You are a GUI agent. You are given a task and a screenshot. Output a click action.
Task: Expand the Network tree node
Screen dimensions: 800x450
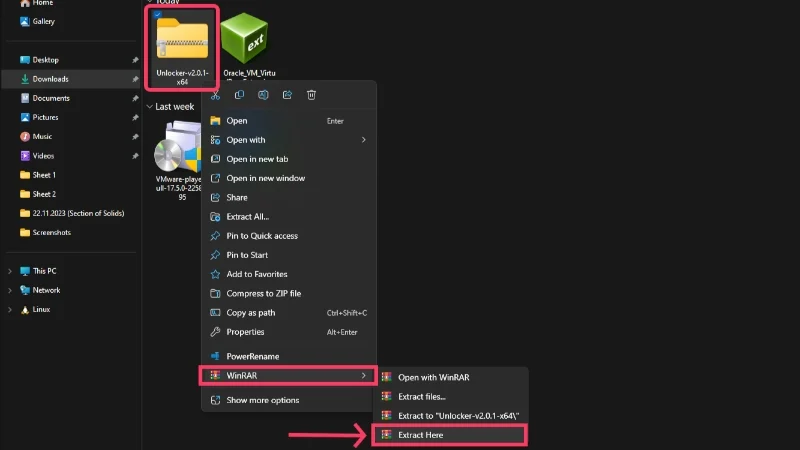pos(10,290)
